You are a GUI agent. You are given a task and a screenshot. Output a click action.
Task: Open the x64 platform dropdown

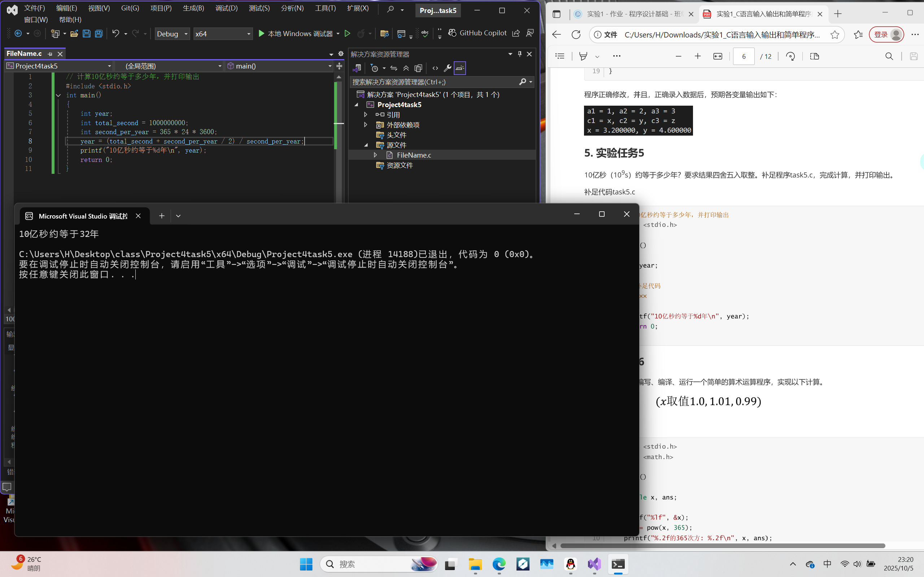coord(223,34)
